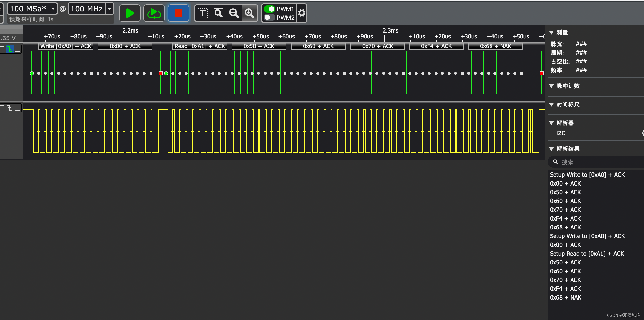Click the 'Write [0xA0] + ACK' decode label
Screen dimensions: 644x320
66,46
